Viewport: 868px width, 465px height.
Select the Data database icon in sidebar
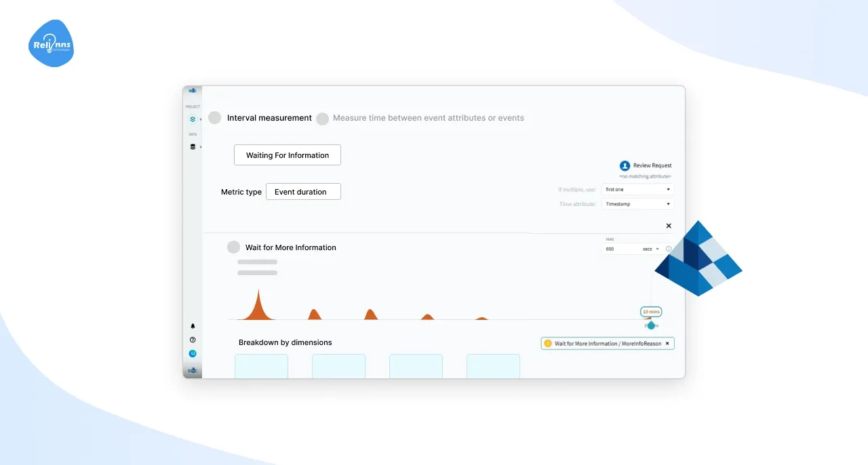[x=193, y=146]
